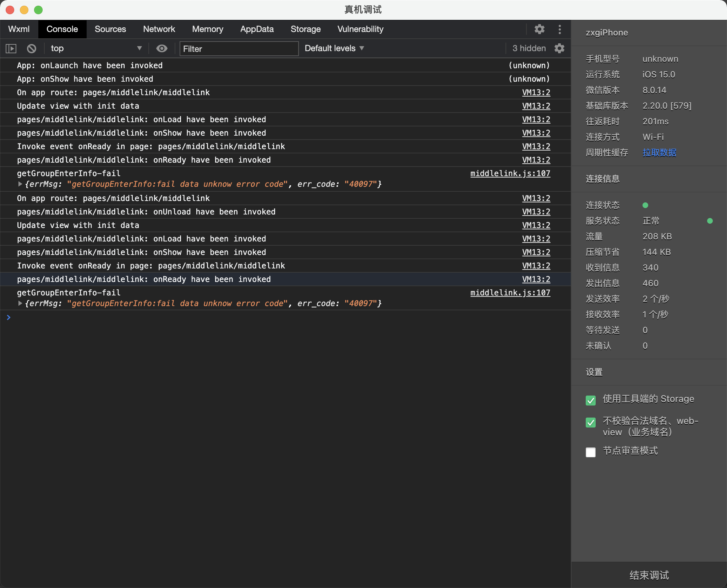The height and width of the screenshot is (588, 727).
Task: Click the Filter input field
Action: tap(239, 49)
